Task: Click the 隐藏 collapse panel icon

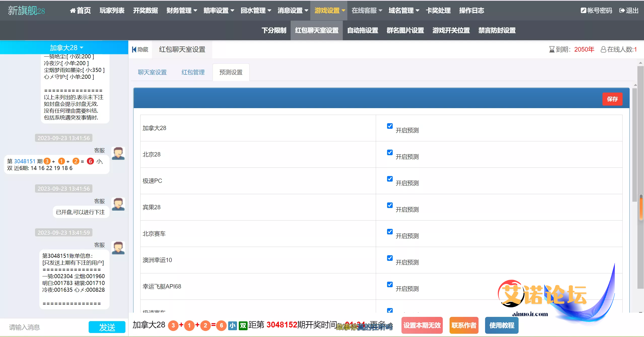Action: 134,50
